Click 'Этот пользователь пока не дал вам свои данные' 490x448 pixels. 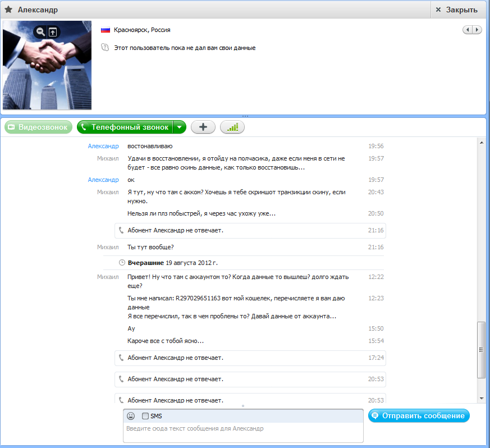coord(185,48)
